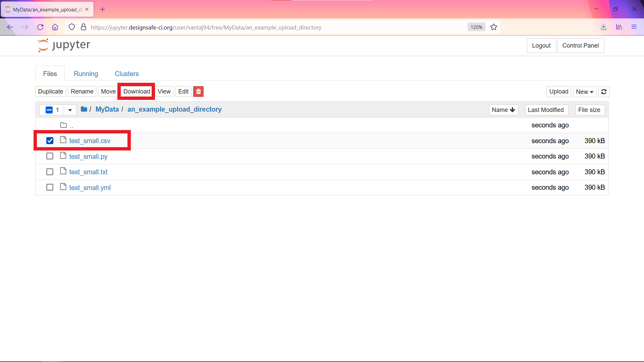This screenshot has width=644, height=362.
Task: Delete selection using the red trash icon
Action: tap(198, 91)
